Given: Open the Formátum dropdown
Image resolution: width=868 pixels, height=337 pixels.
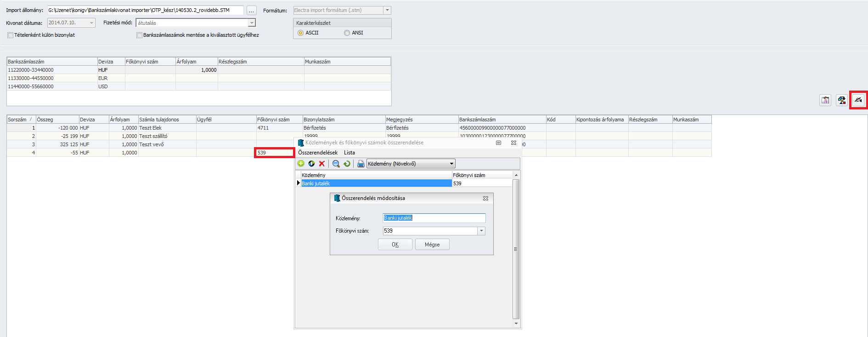Looking at the screenshot, I should pos(387,10).
